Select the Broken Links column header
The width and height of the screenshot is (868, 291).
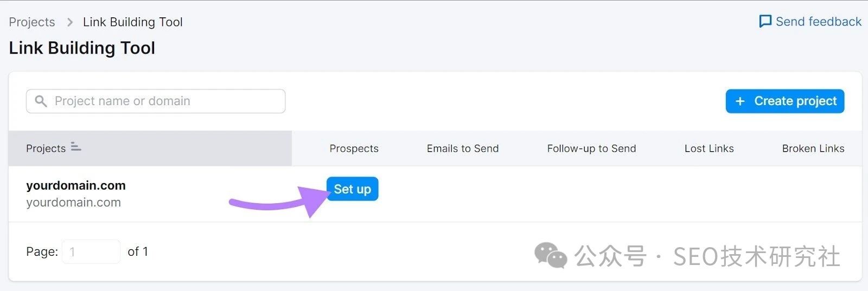click(813, 148)
